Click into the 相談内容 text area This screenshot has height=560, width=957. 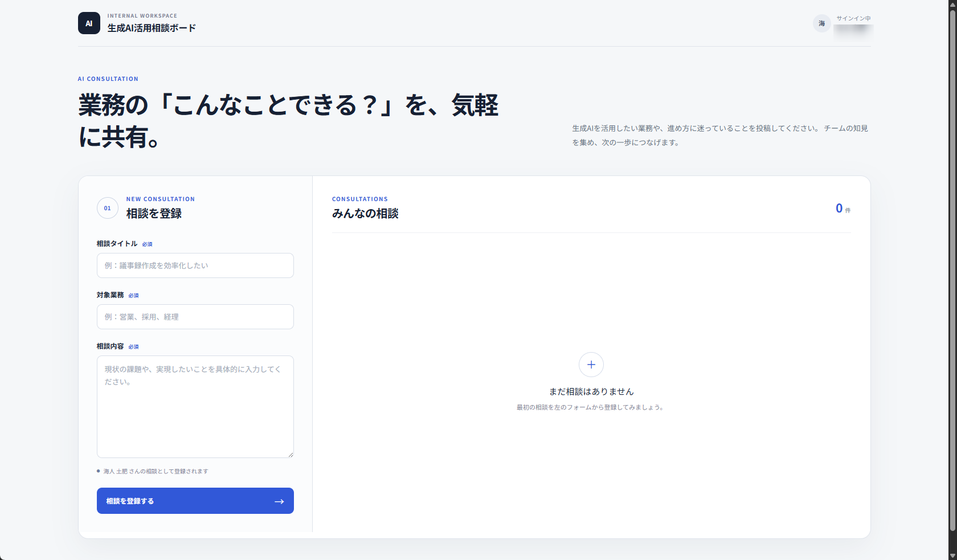195,407
